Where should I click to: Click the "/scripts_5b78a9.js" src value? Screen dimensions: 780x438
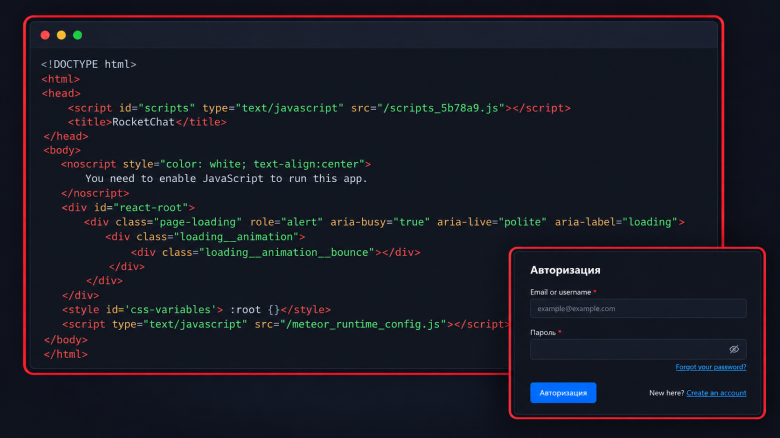[x=441, y=108]
